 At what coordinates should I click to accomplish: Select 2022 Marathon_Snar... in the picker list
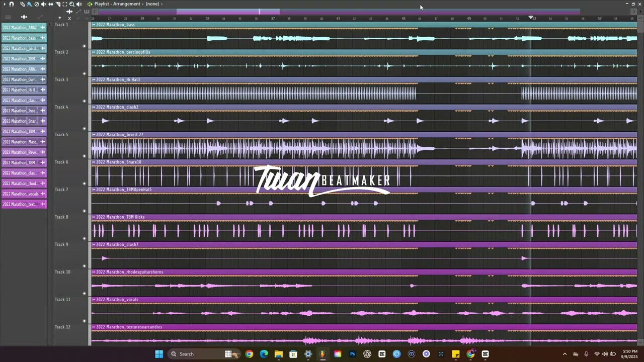[x=24, y=121]
